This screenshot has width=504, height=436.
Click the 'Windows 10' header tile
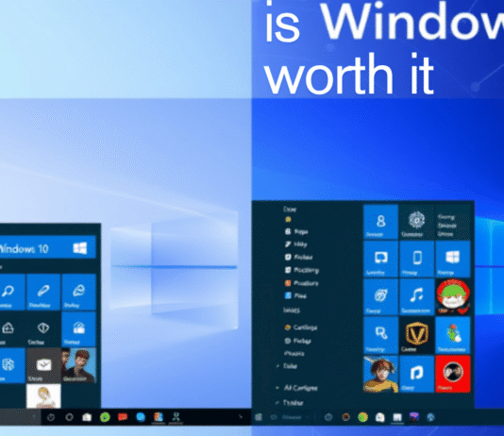pyautogui.click(x=47, y=248)
